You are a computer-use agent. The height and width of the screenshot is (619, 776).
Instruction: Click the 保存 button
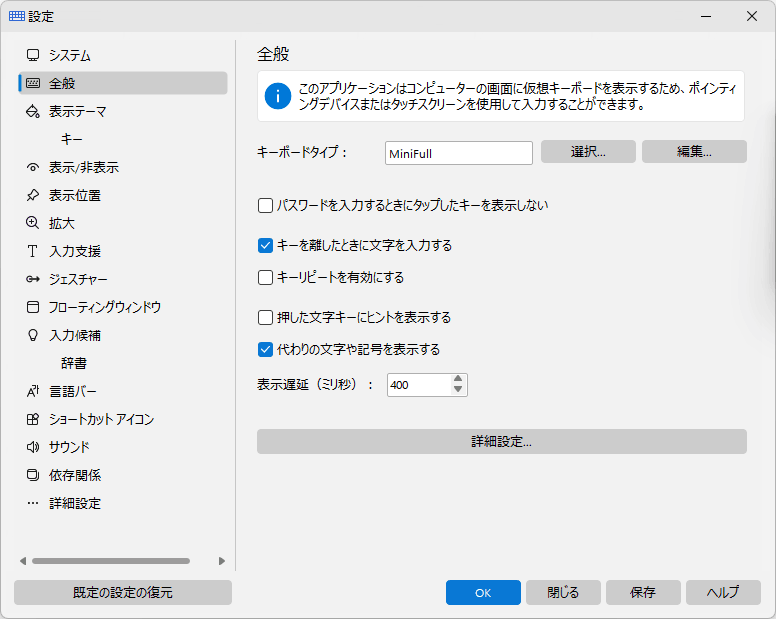click(643, 592)
